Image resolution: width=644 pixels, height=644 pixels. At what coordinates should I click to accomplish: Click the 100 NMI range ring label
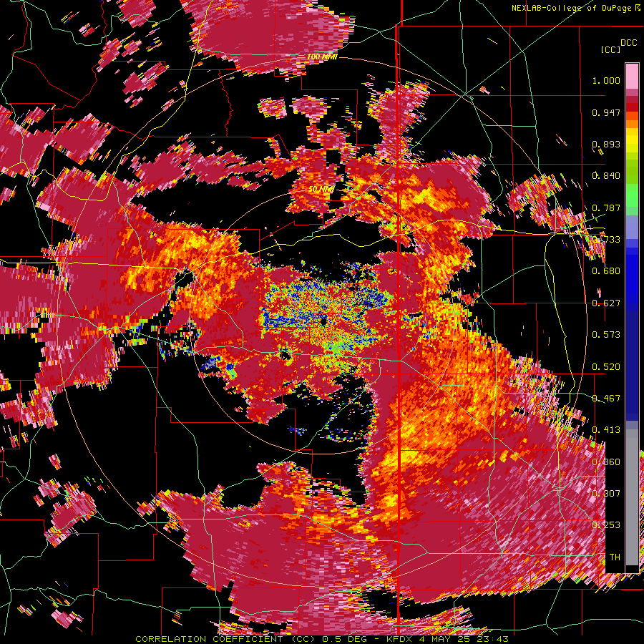322,57
